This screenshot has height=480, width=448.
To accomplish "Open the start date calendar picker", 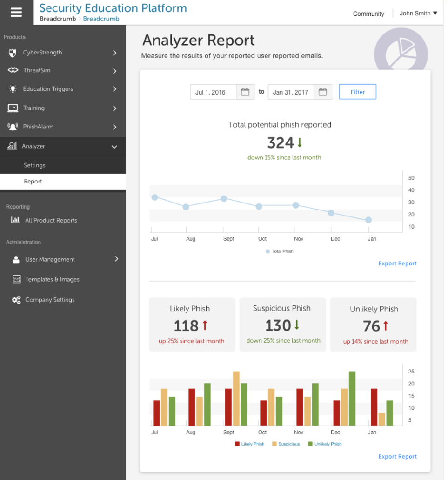I will (x=245, y=92).
